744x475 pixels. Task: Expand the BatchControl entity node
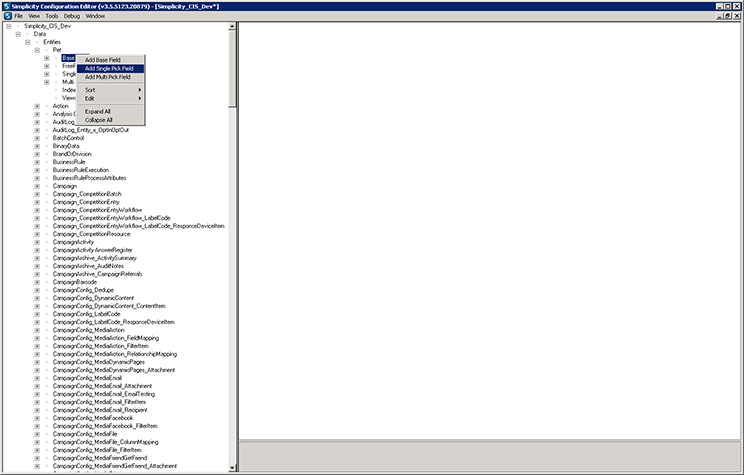click(x=37, y=138)
